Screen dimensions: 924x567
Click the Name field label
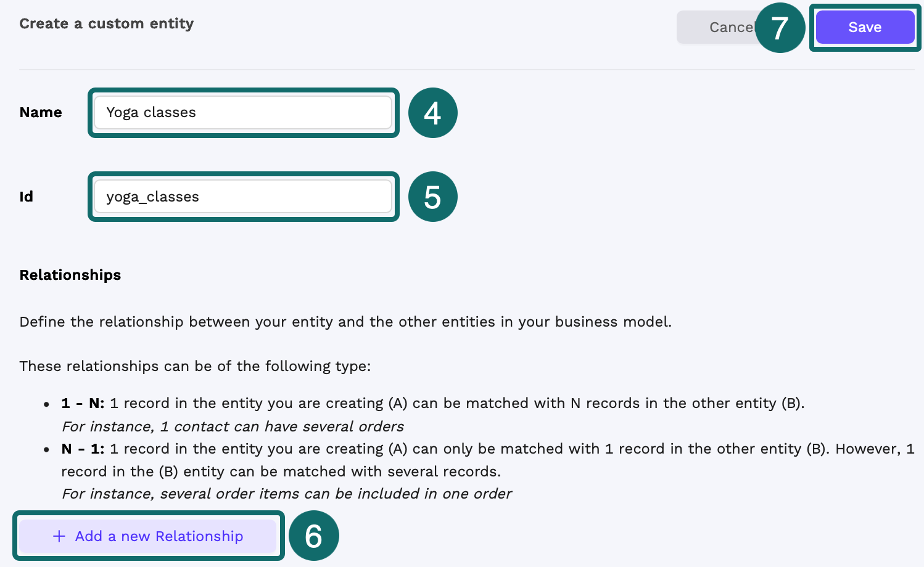[x=40, y=112]
